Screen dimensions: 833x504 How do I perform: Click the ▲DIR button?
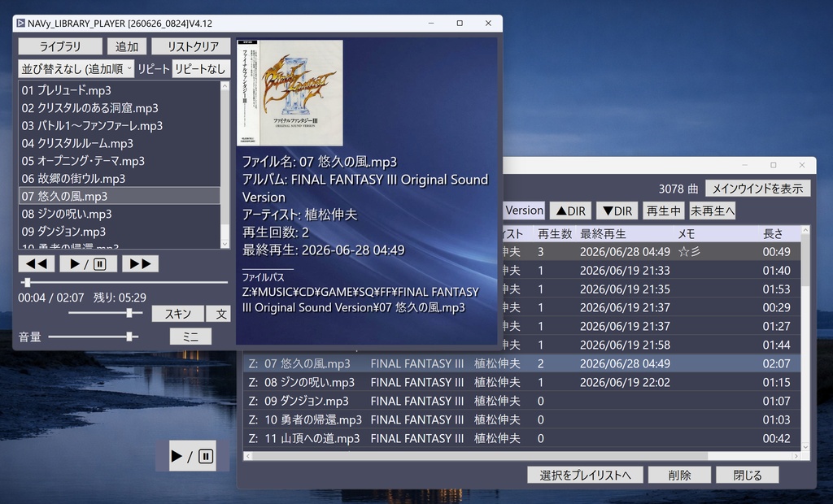pos(570,211)
